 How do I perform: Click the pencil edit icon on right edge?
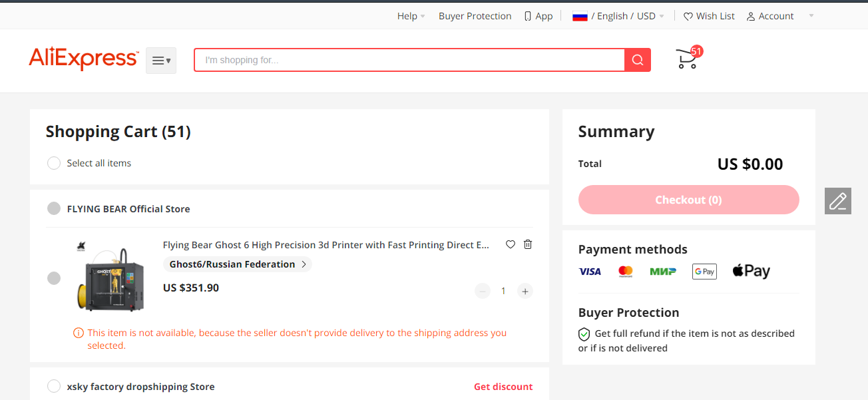pyautogui.click(x=838, y=200)
